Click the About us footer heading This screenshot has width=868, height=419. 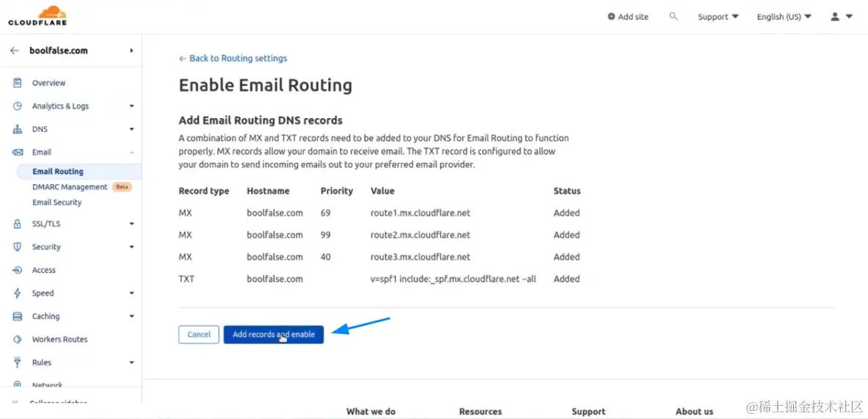click(x=694, y=411)
